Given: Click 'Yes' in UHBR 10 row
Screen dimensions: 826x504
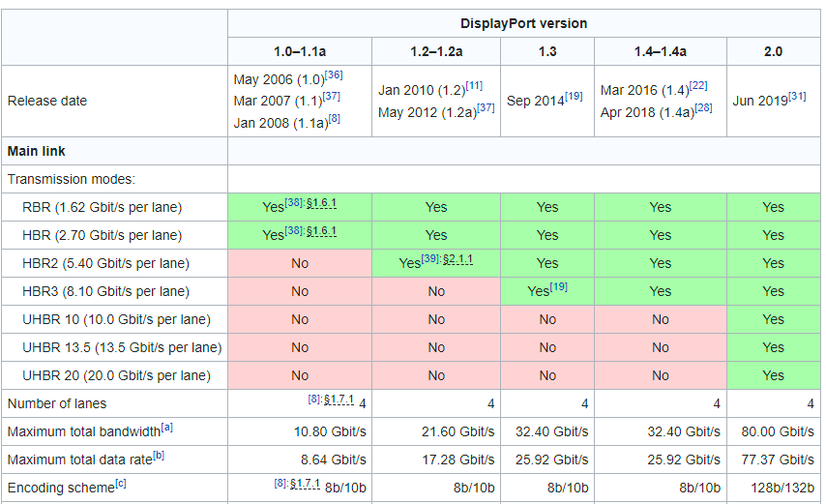Looking at the screenshot, I should 773,319.
